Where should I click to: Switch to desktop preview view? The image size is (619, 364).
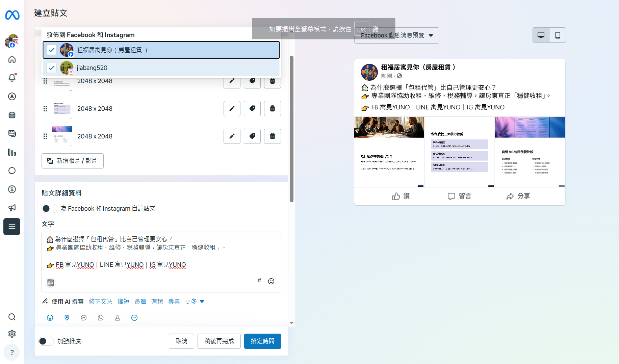point(541,35)
